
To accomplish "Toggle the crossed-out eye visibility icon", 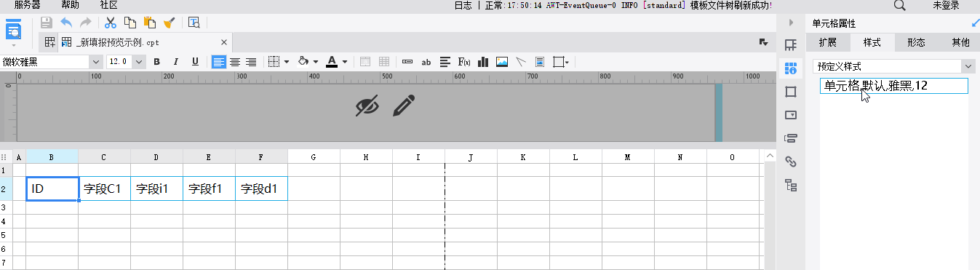I will click(367, 106).
